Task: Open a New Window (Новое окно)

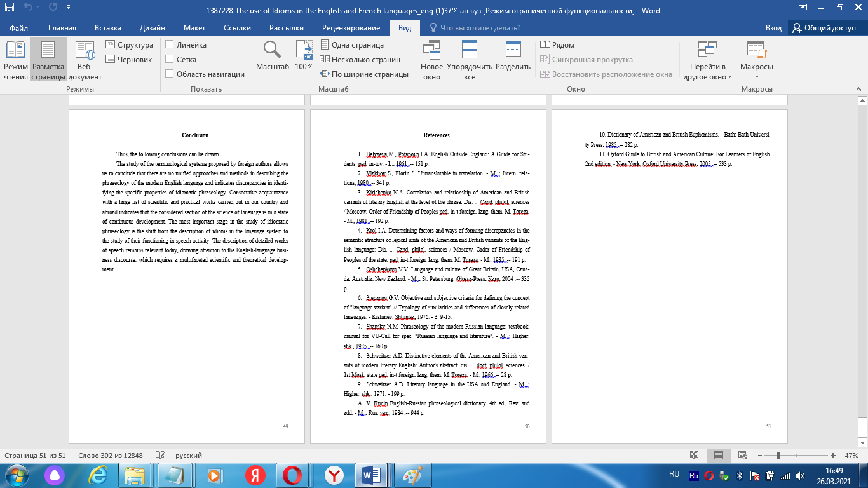Action: click(x=431, y=61)
